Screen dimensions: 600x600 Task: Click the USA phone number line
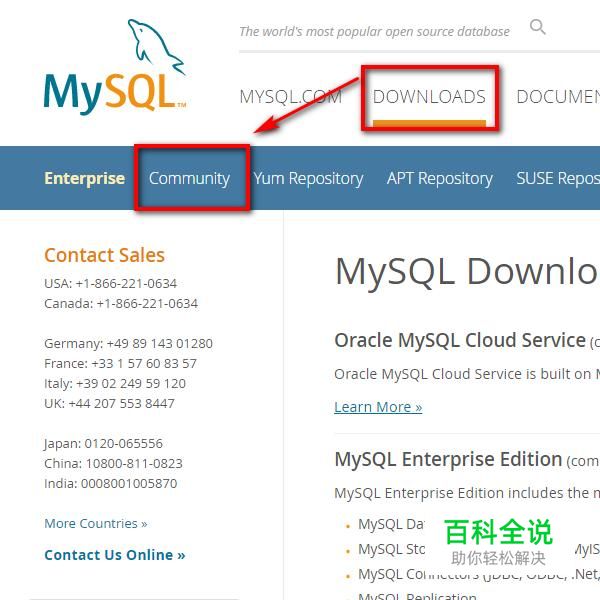click(111, 284)
